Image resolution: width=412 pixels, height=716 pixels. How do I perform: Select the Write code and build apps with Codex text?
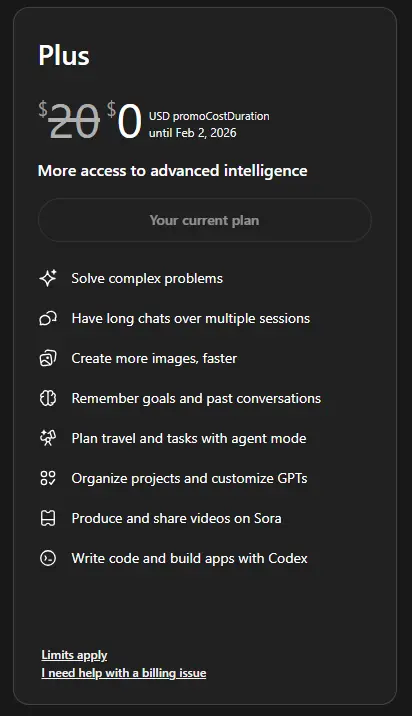click(x=190, y=558)
